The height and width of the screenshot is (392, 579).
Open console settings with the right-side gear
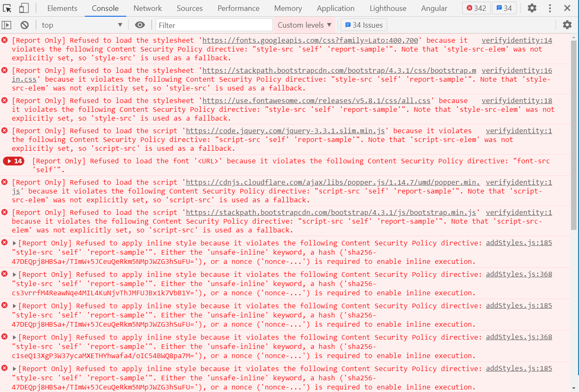pyautogui.click(x=567, y=25)
